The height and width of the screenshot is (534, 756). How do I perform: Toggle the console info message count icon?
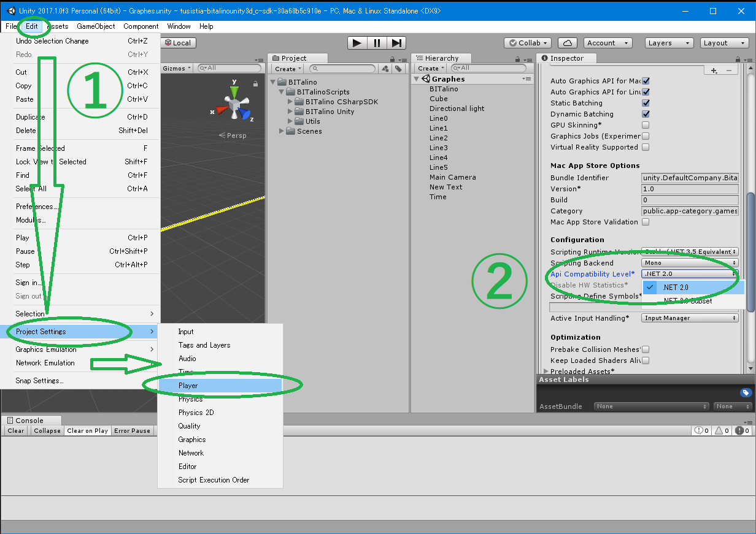702,430
